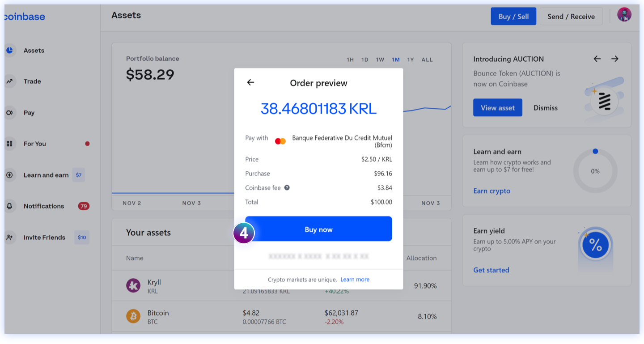The width and height of the screenshot is (644, 344).
Task: Select the 1H chart range
Action: pos(350,59)
